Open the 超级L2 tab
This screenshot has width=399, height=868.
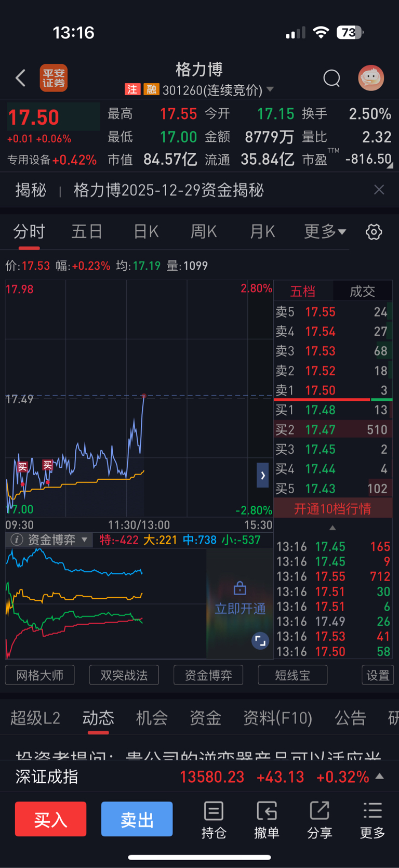coord(35,718)
